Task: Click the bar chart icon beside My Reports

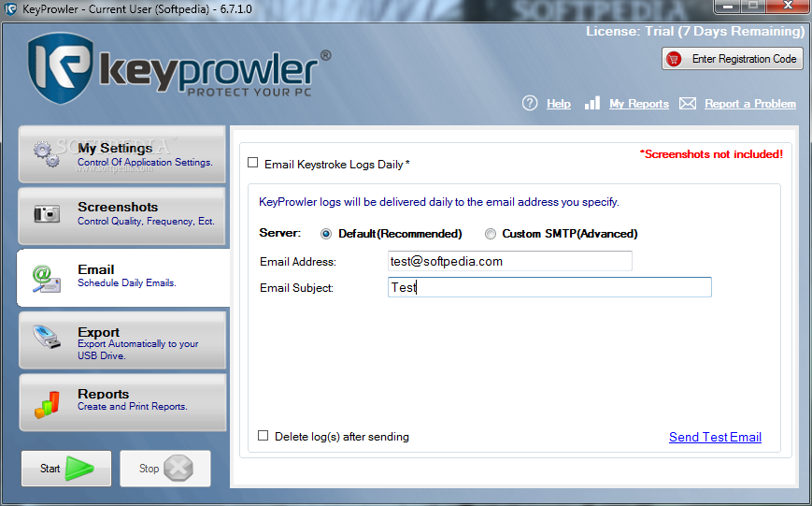Action: pos(591,103)
